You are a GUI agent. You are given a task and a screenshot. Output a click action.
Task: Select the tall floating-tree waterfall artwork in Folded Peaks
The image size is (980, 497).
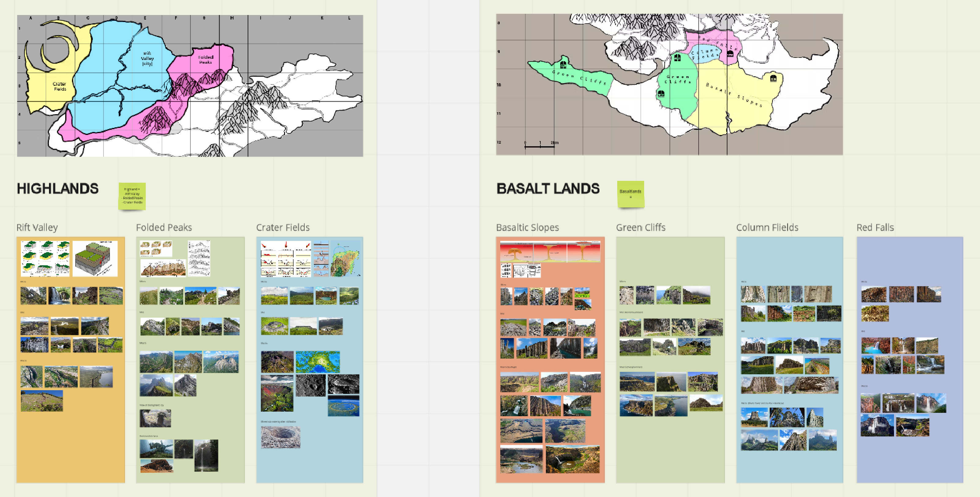point(206,455)
